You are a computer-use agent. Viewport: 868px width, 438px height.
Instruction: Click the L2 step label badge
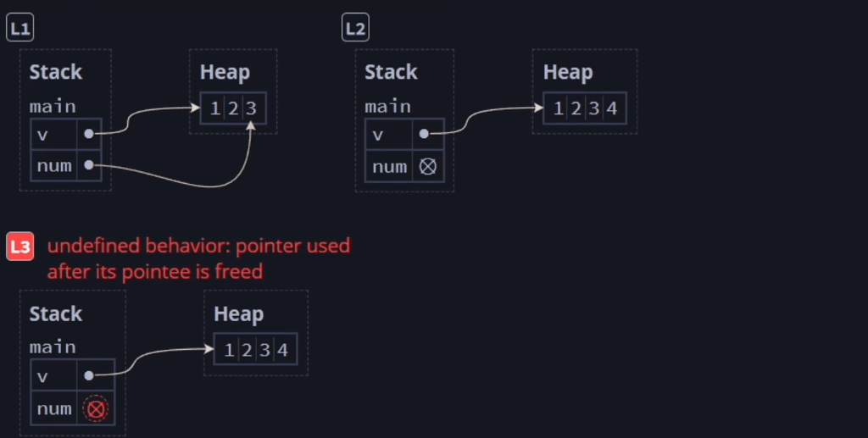(355, 28)
